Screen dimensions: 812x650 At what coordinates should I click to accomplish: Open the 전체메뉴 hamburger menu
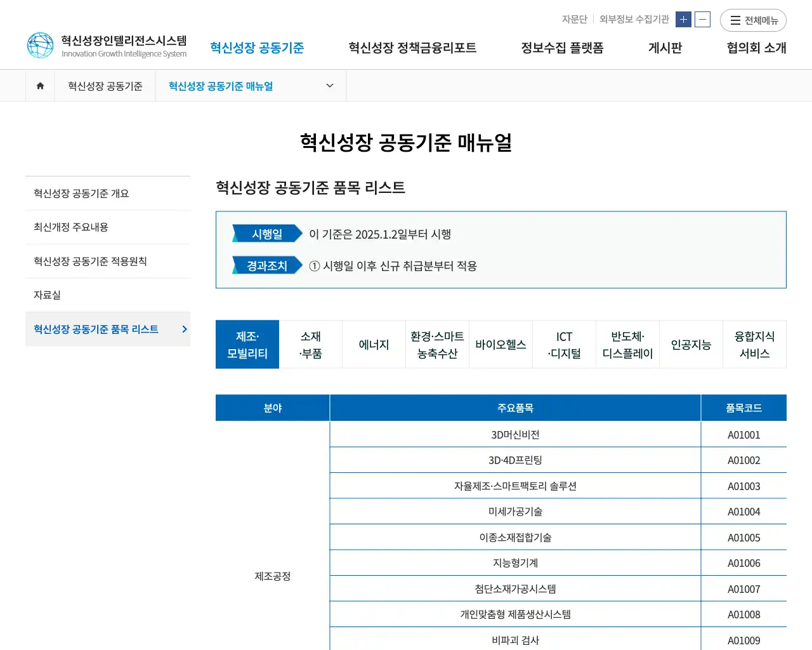753,20
